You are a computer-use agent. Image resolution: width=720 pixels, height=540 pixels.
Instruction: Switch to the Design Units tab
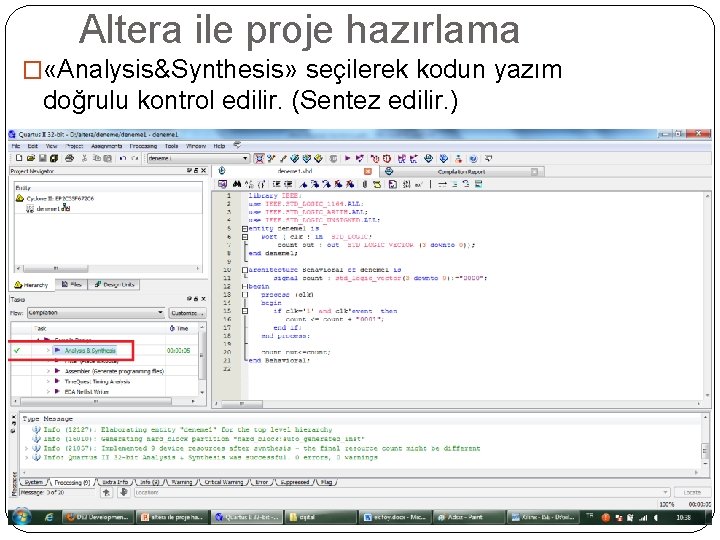pos(114,285)
